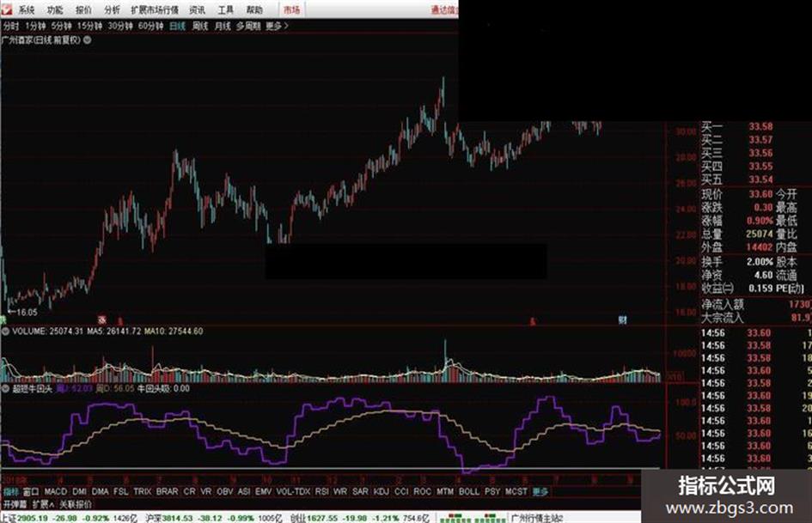This screenshot has width=812, height=523.
Task: Switch indicator to MACD
Action: pos(56,492)
